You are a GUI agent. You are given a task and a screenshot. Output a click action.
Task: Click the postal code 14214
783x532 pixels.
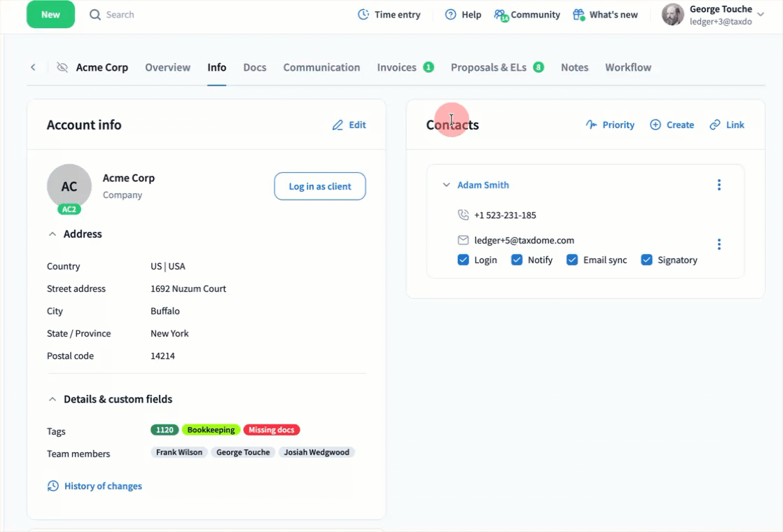(162, 356)
